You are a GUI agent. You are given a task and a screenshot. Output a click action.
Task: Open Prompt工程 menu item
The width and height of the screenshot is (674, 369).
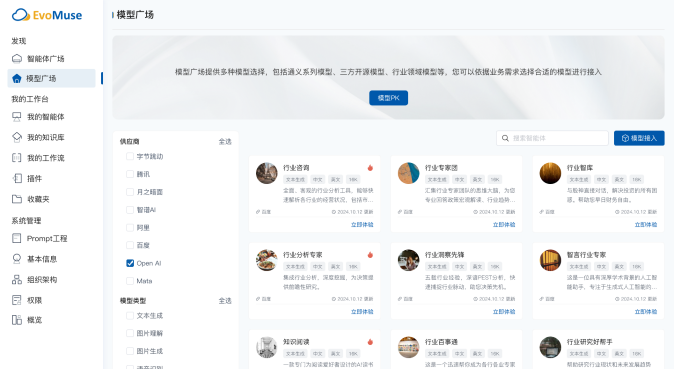(x=52, y=238)
